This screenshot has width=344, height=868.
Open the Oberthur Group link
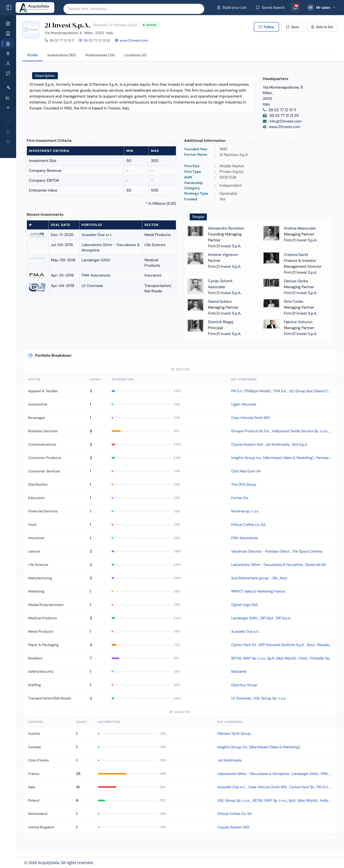point(244,685)
